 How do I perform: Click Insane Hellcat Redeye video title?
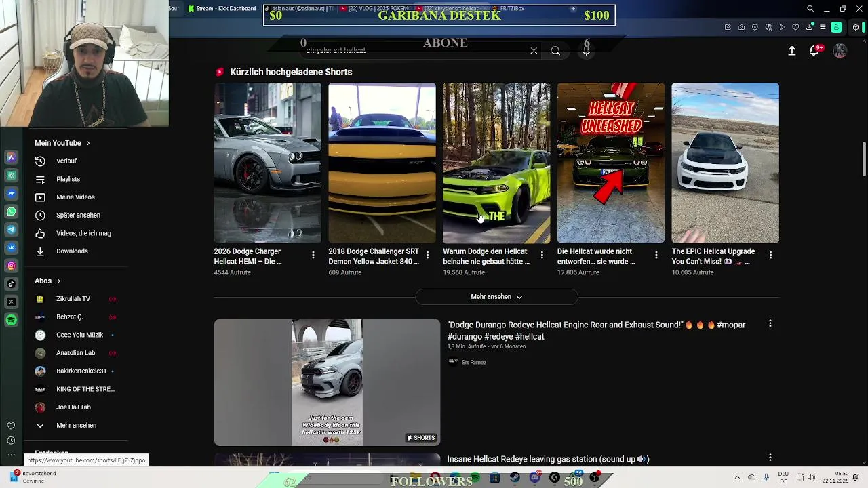pos(548,459)
